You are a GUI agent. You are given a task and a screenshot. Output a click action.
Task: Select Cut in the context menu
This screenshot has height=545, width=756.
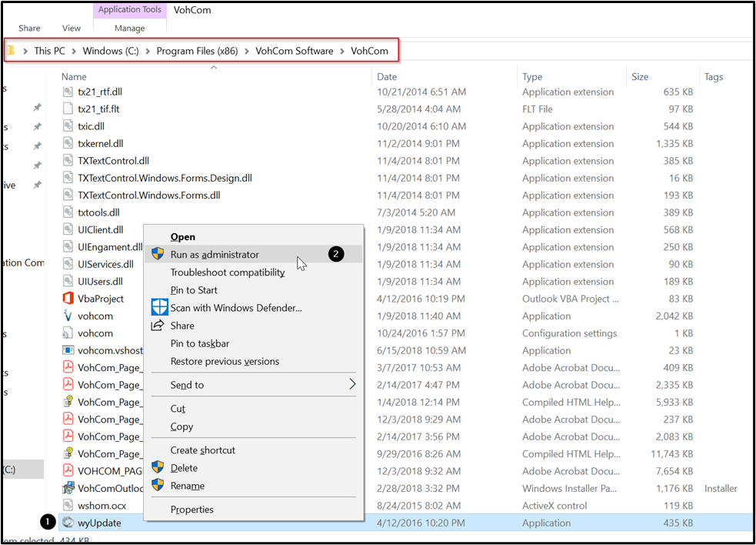tap(253, 409)
